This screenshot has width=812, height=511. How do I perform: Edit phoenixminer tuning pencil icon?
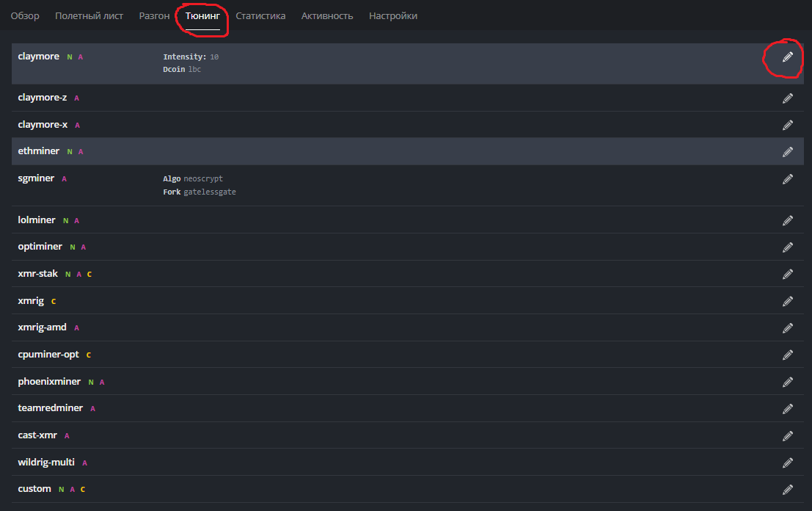[788, 383]
